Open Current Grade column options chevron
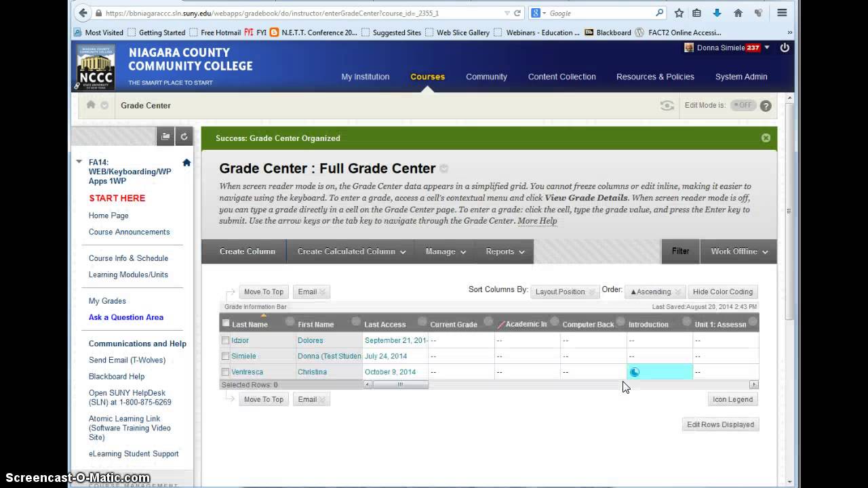The height and width of the screenshot is (488, 868). [488, 321]
